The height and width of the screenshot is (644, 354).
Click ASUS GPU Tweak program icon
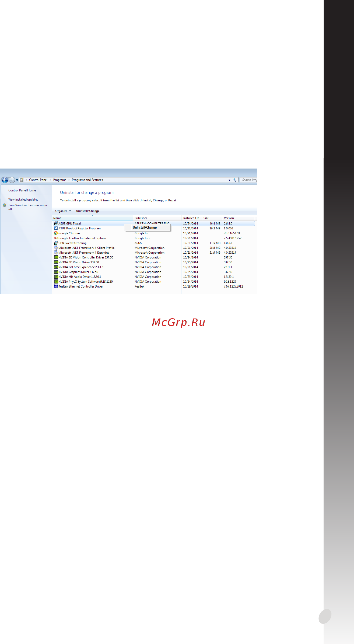click(x=56, y=223)
